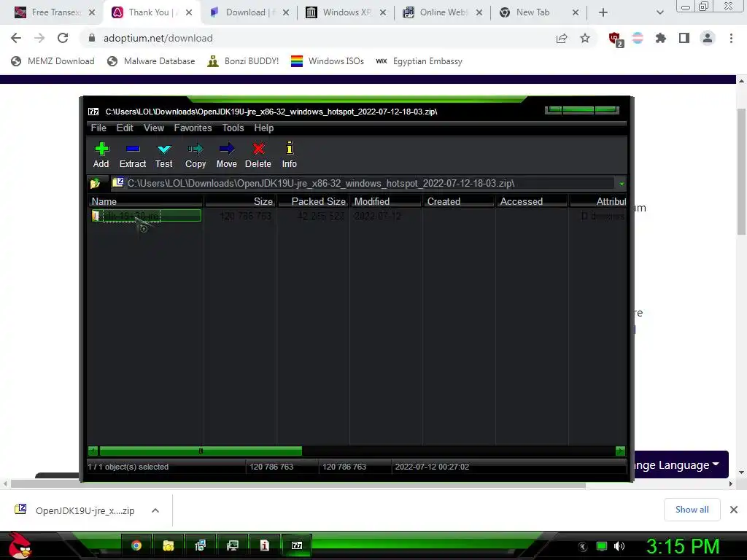Open the File menu in 7-Zip
This screenshot has width=747, height=560.
coord(98,128)
